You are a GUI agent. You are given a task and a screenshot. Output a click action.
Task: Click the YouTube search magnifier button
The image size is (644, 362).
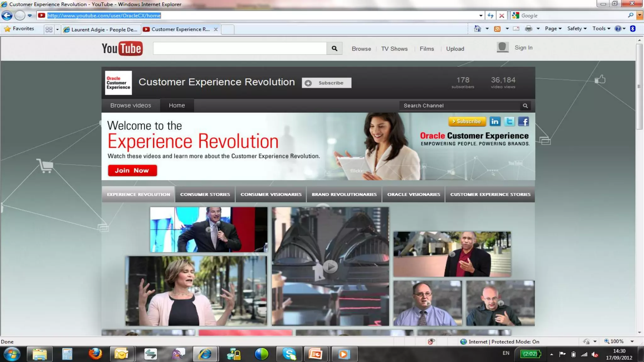tap(334, 48)
